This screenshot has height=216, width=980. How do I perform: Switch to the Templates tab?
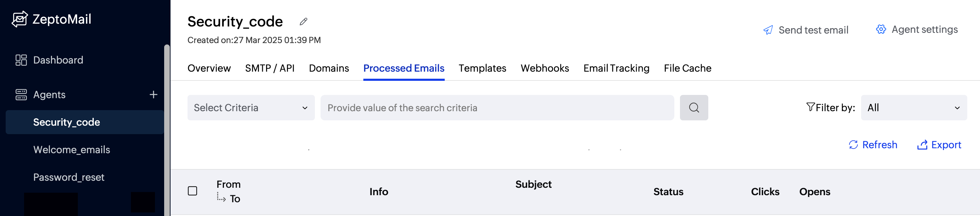(x=482, y=68)
